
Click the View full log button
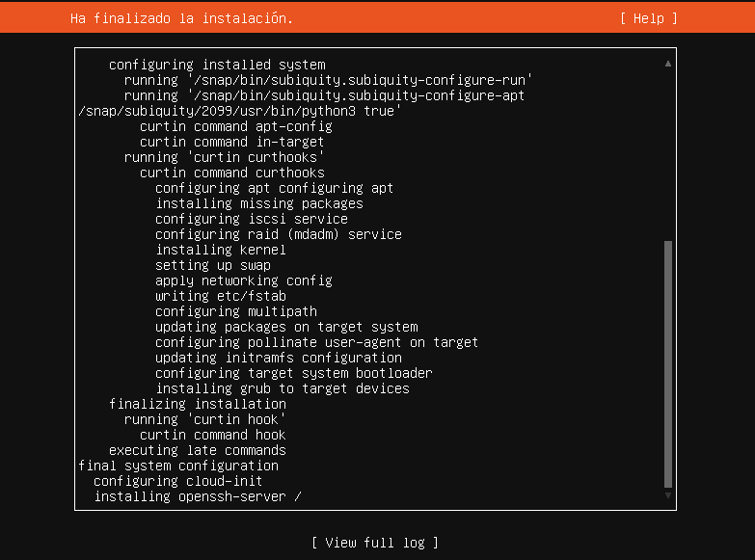pos(375,543)
